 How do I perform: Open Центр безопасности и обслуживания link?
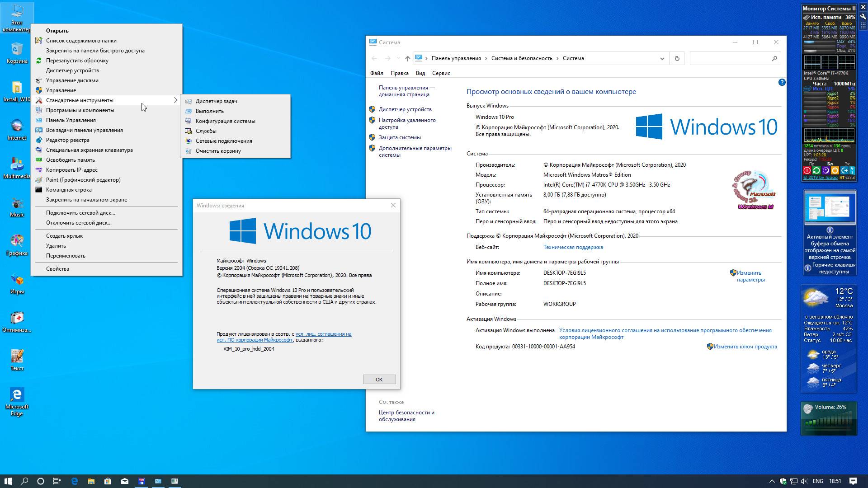[x=406, y=416]
